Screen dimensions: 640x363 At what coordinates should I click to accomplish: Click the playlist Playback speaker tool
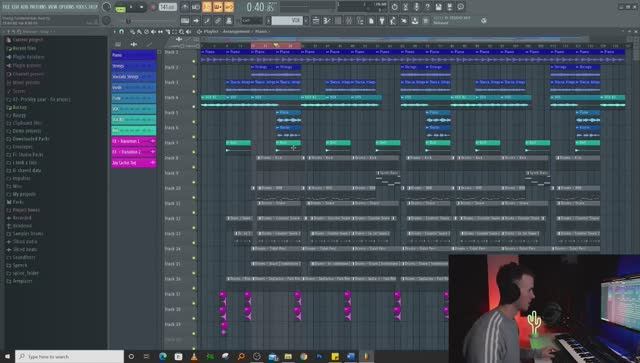(x=188, y=31)
